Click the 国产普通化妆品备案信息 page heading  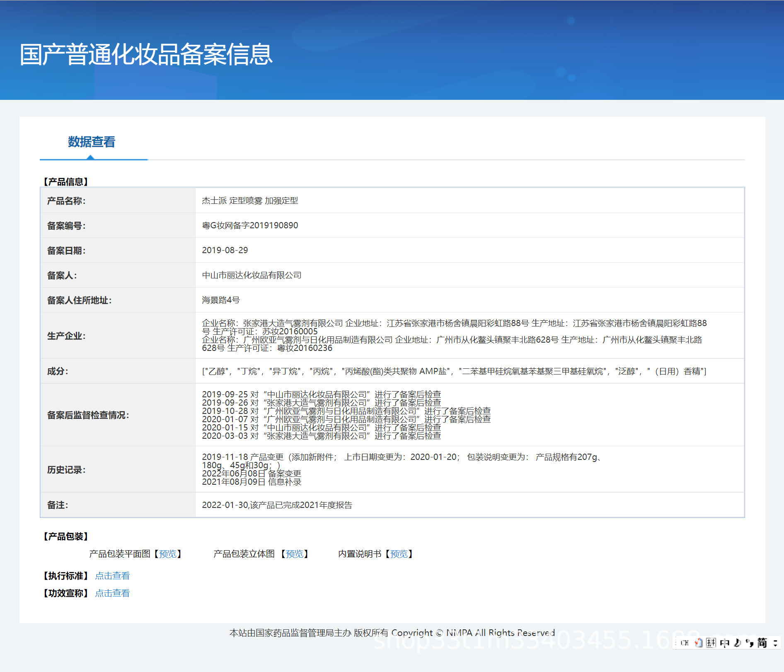click(146, 54)
